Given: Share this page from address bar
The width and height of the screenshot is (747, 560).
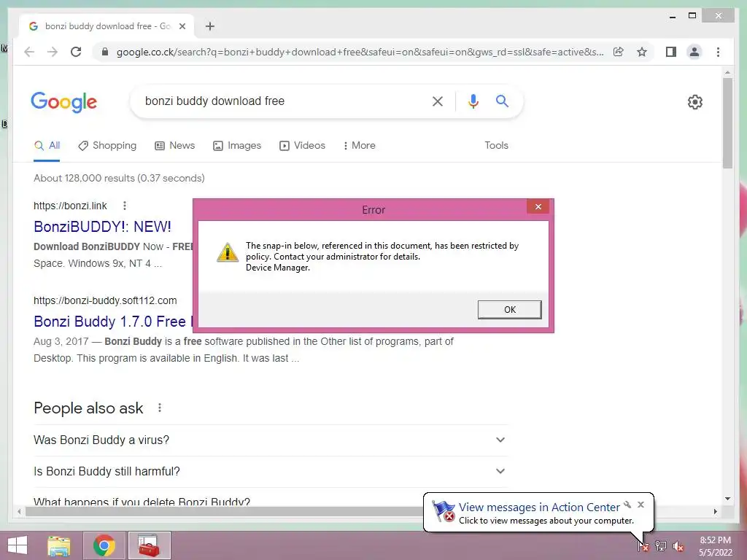Looking at the screenshot, I should coord(619,52).
